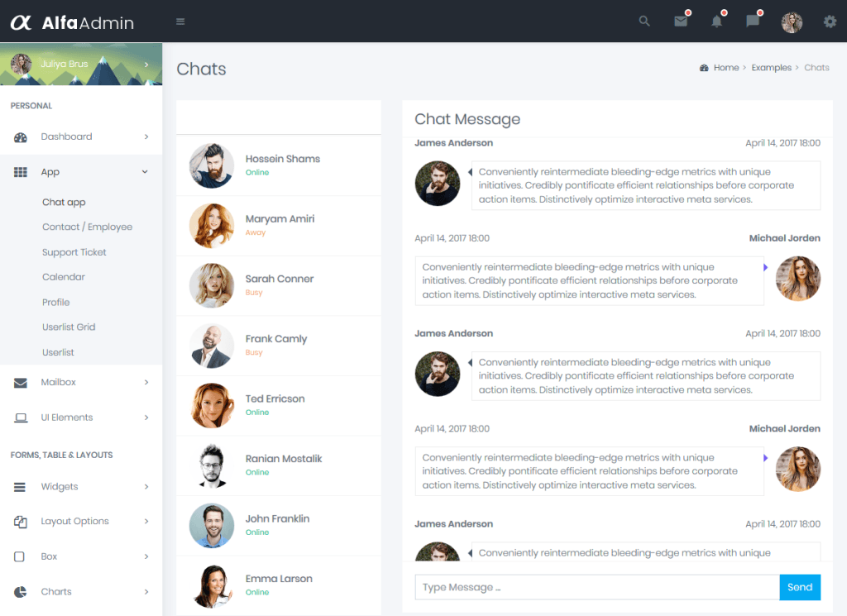Collapse the App sidebar menu
The width and height of the screenshot is (847, 616).
pyautogui.click(x=81, y=172)
